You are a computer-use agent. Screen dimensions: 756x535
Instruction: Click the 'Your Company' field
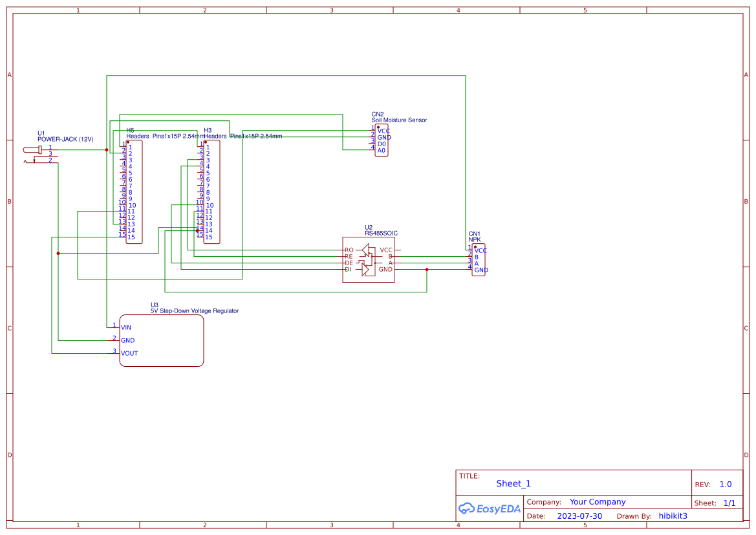click(598, 502)
